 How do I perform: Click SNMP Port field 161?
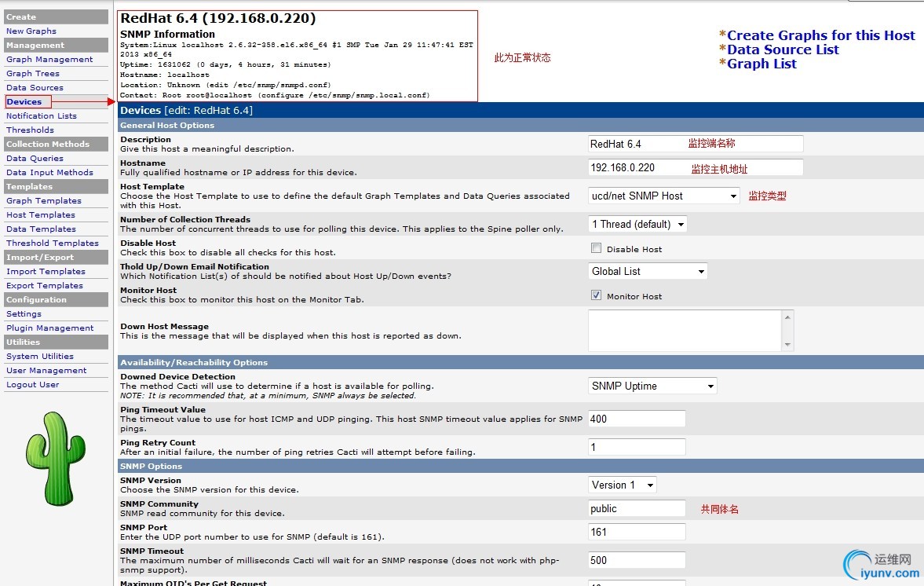point(637,532)
